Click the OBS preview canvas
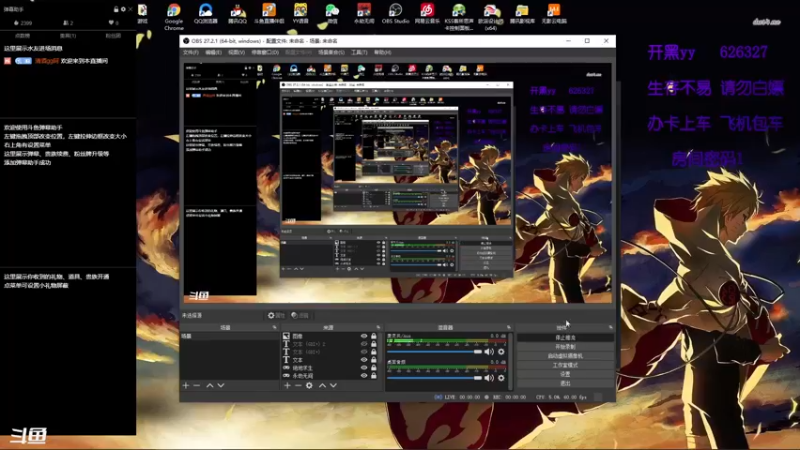800x450 pixels. (x=397, y=183)
